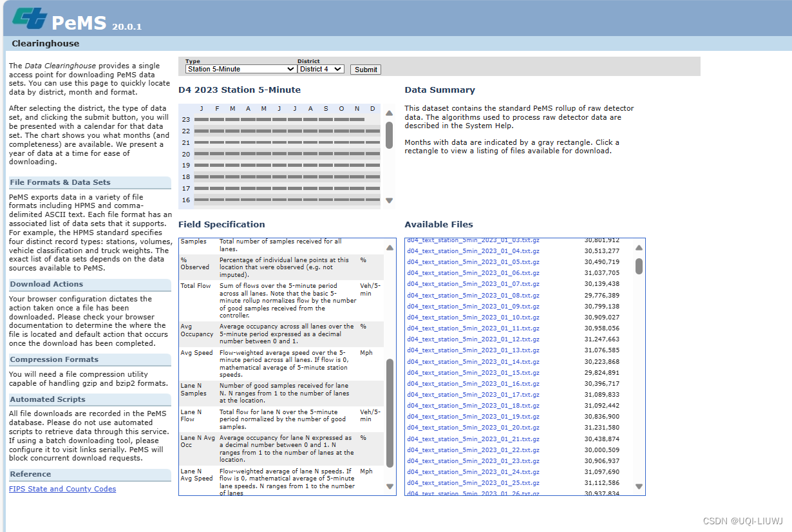
Task: Click Field Specification scroll-down arrow
Action: pyautogui.click(x=390, y=486)
